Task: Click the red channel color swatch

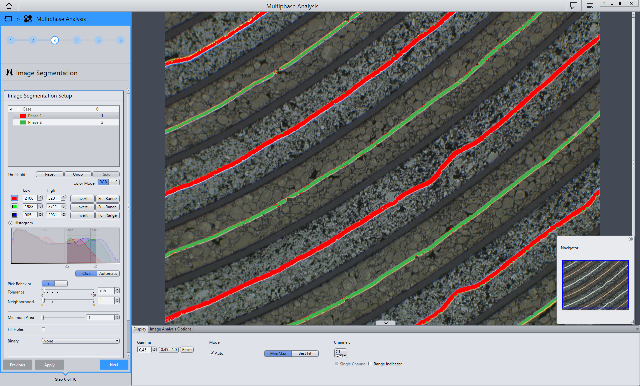Action: click(x=15, y=198)
